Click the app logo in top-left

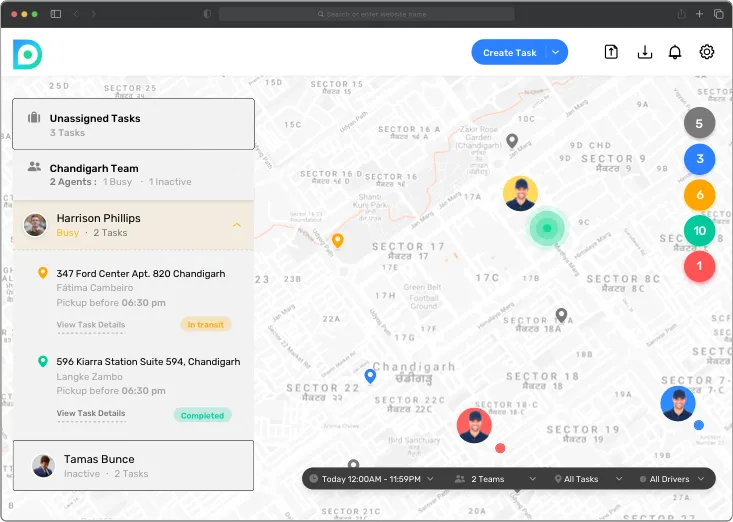[27, 54]
